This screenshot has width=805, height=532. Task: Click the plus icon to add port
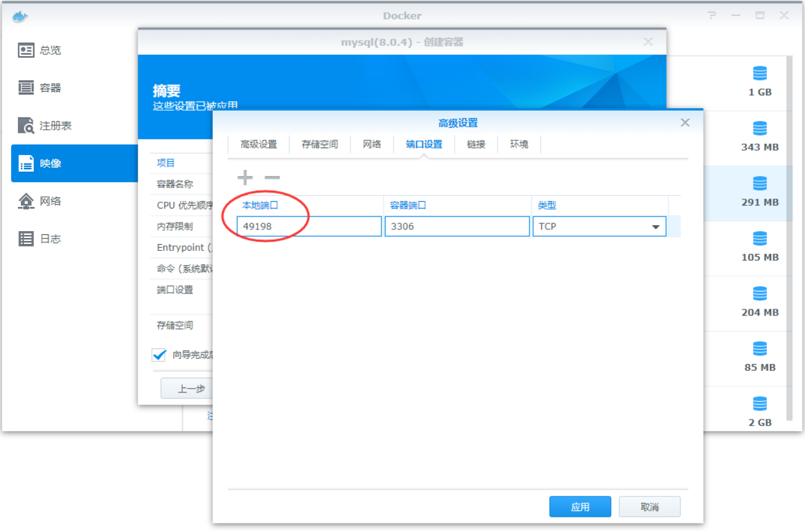tap(245, 178)
